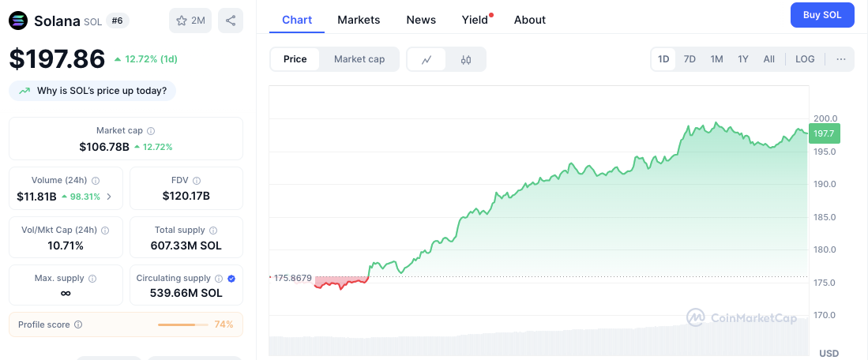Click FDV info icon
The width and height of the screenshot is (868, 360).
point(197,180)
